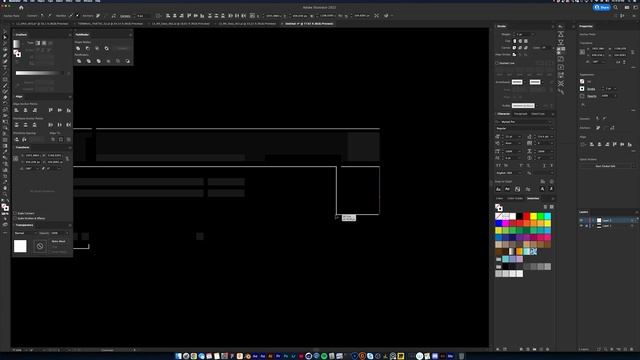Align objects to horizontal left in Align panel
This screenshot has width=640, height=360.
(x=16, y=110)
